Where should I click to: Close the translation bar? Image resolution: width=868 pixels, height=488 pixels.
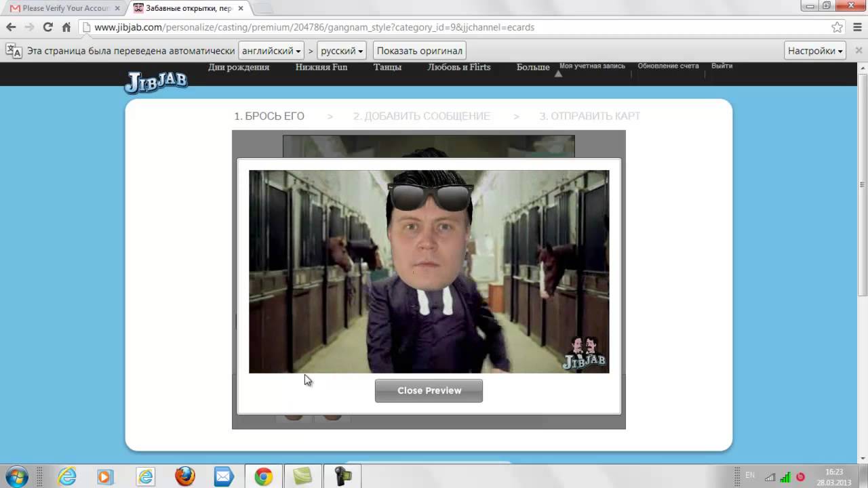(857, 51)
